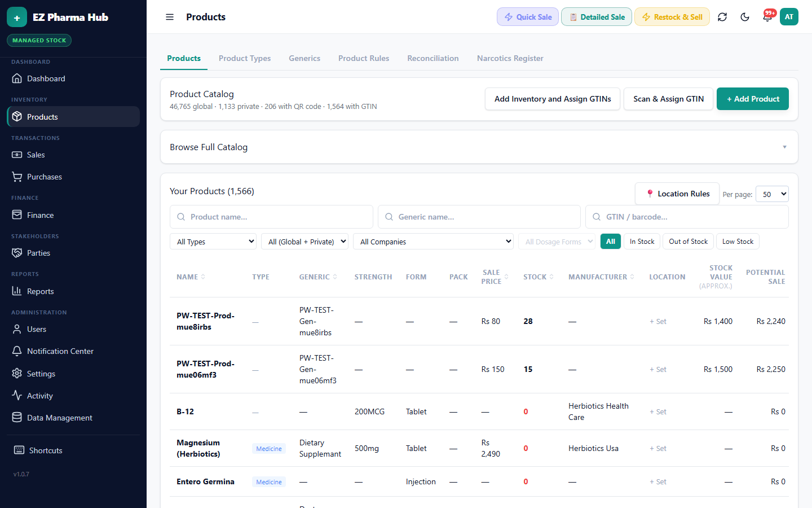812x508 pixels.
Task: Switch to Product Types tab
Action: [245, 58]
